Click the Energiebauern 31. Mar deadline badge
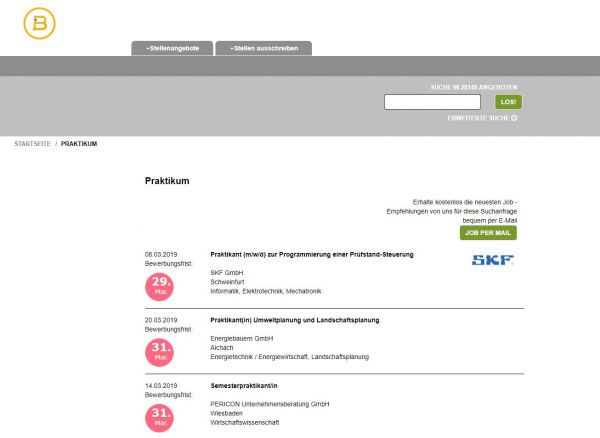The image size is (600, 438). tap(160, 352)
